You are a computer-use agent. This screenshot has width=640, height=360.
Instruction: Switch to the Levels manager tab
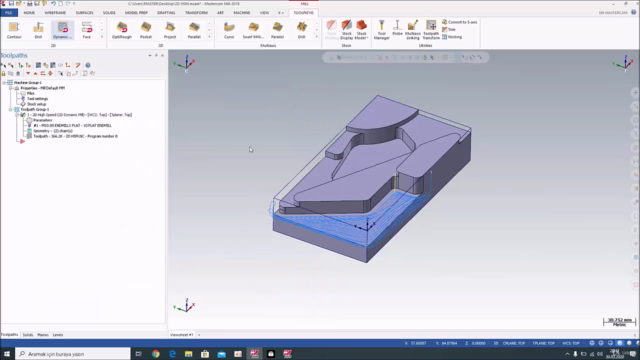(58, 335)
